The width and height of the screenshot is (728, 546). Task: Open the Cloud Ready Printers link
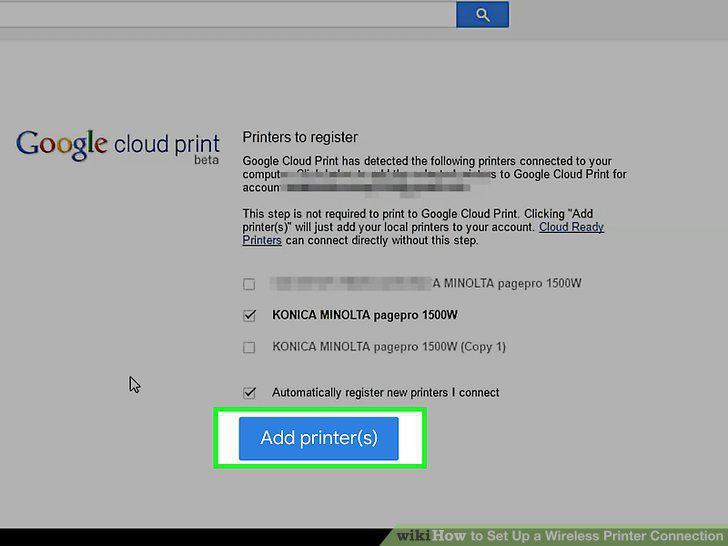[x=571, y=227]
